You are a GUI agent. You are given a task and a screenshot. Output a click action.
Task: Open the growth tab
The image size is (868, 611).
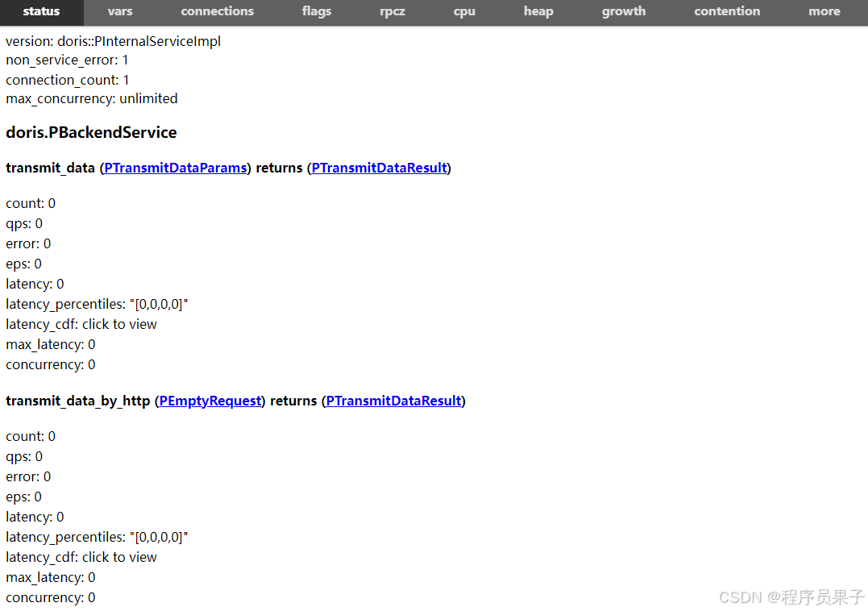624,11
